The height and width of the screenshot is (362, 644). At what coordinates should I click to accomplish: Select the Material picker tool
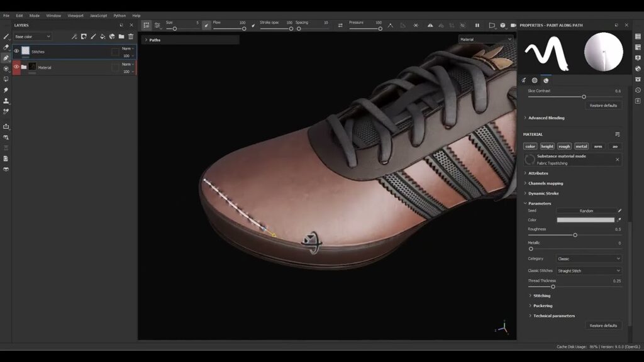click(6, 111)
